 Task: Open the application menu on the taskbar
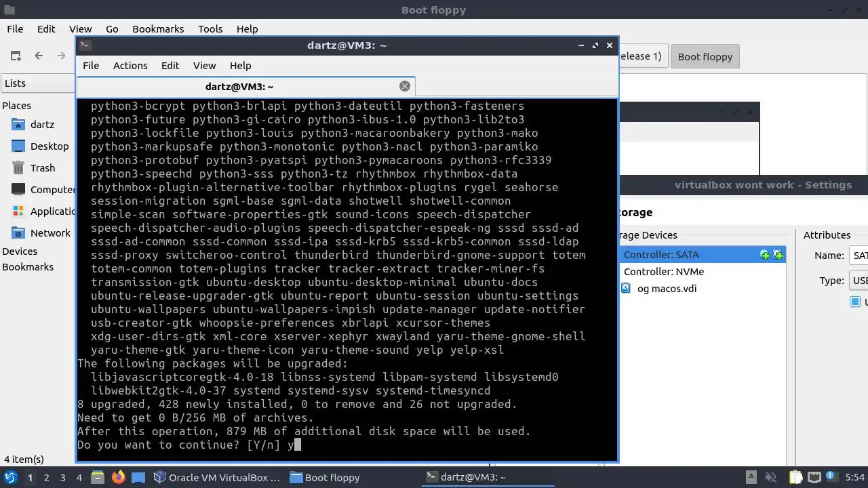pos(10,477)
